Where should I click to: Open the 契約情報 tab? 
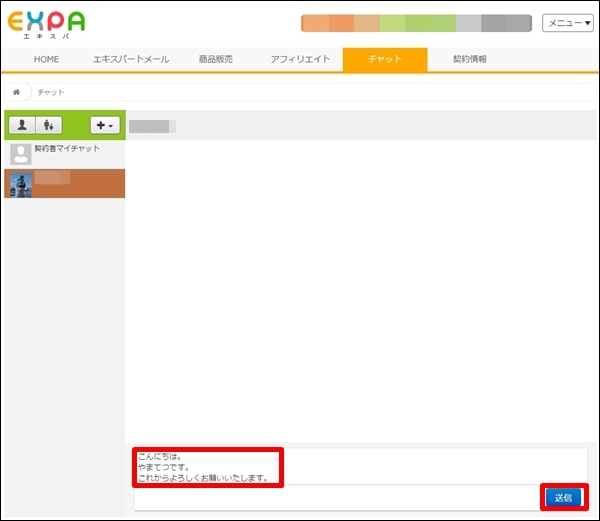470,59
